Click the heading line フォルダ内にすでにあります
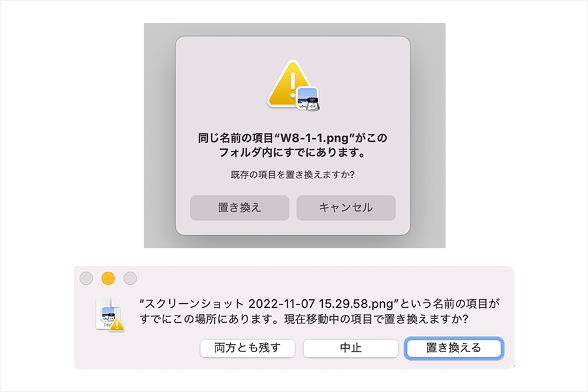Image resolution: width=588 pixels, height=392 pixels. click(292, 153)
